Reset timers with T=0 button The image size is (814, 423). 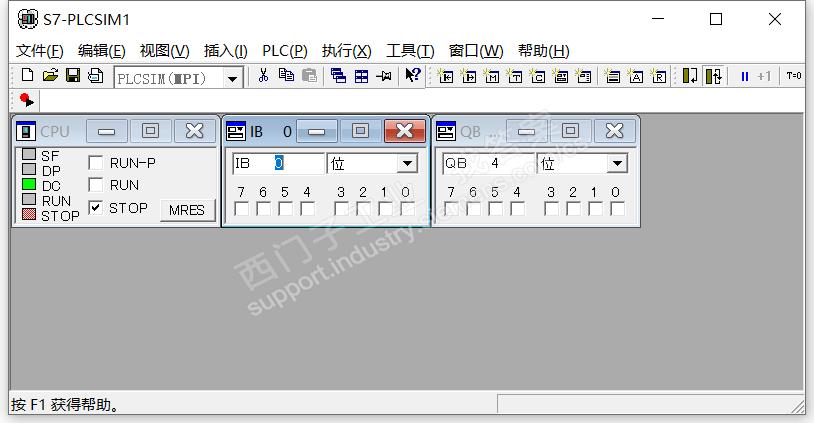794,76
